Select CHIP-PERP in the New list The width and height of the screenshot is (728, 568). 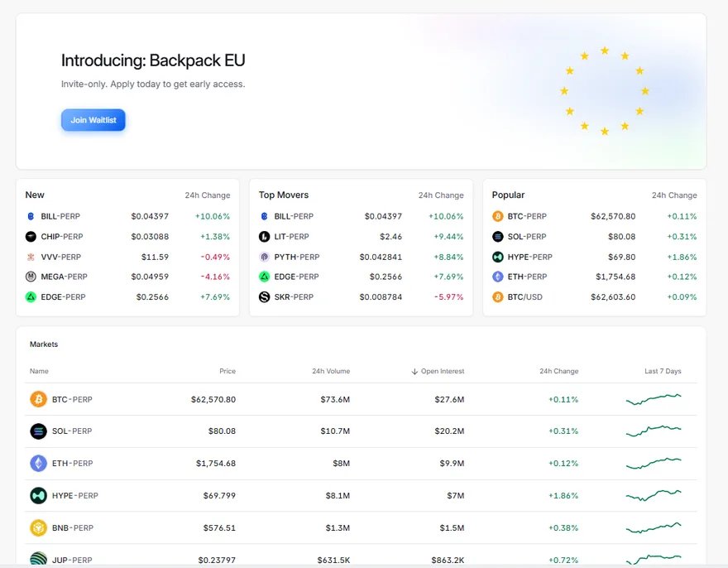[62, 237]
